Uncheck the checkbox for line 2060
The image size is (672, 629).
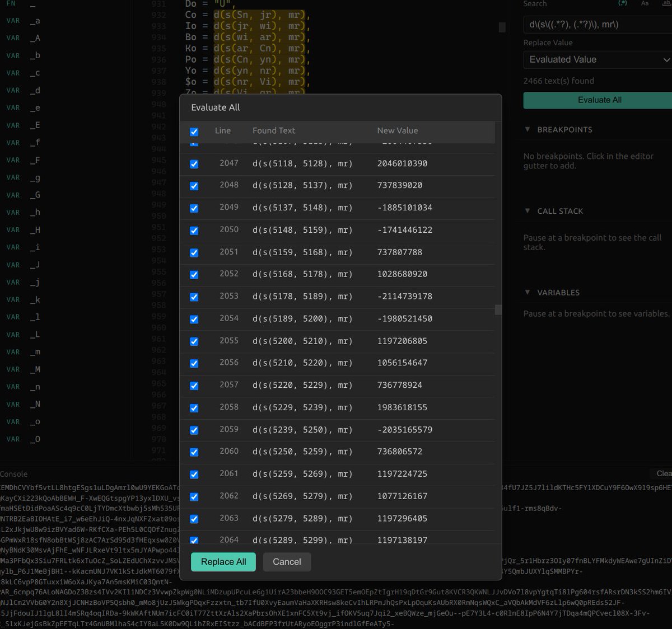(x=194, y=452)
